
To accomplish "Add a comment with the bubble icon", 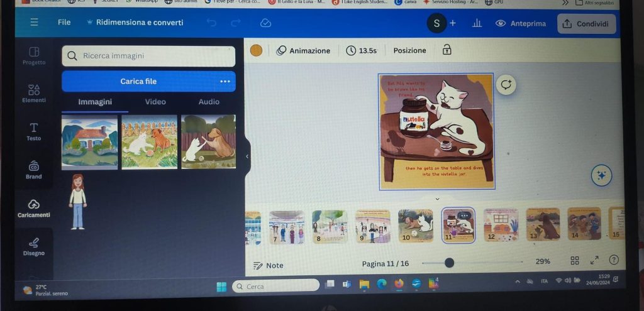I will click(x=506, y=85).
